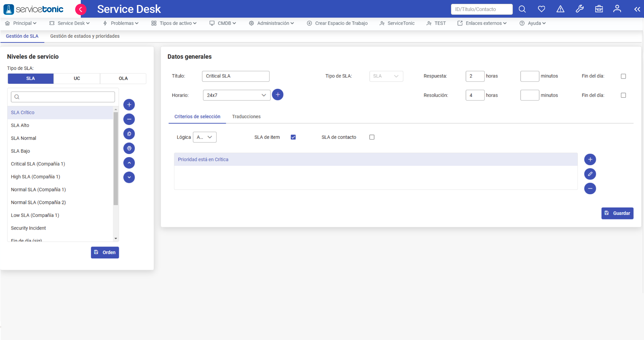Click the Guardar button
The image size is (644, 340).
(617, 213)
